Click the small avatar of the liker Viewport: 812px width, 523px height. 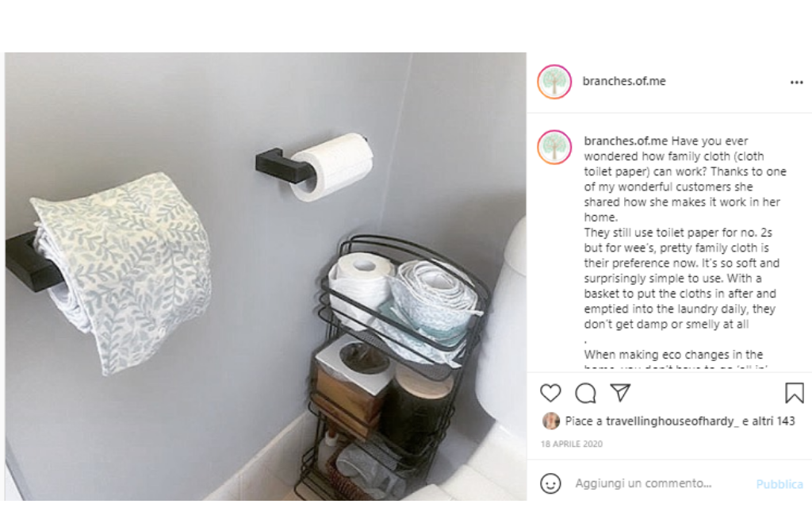[551, 421]
